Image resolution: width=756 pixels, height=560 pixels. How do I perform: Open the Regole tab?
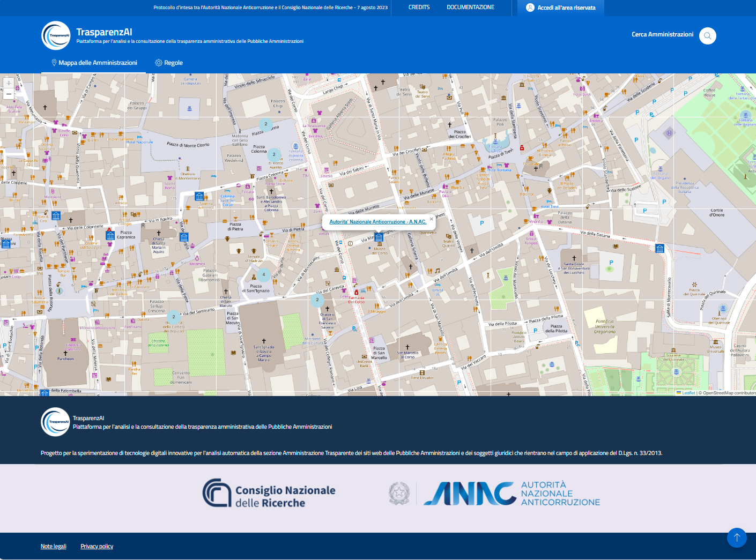169,63
